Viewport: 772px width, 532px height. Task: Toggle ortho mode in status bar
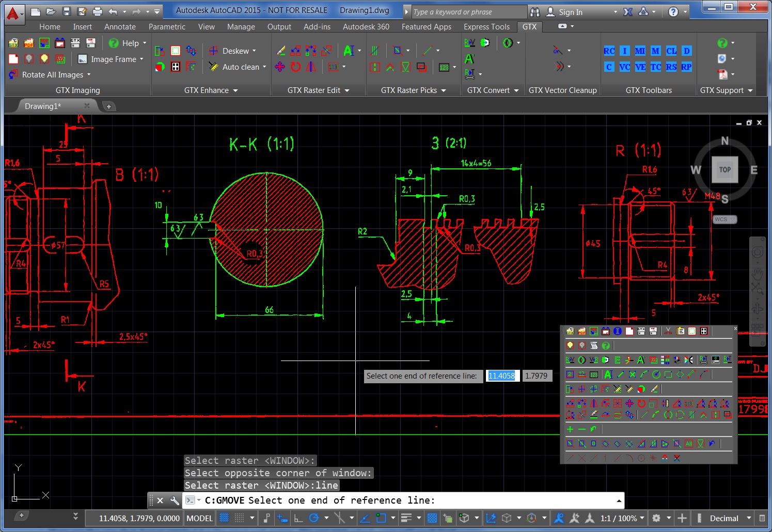(298, 518)
